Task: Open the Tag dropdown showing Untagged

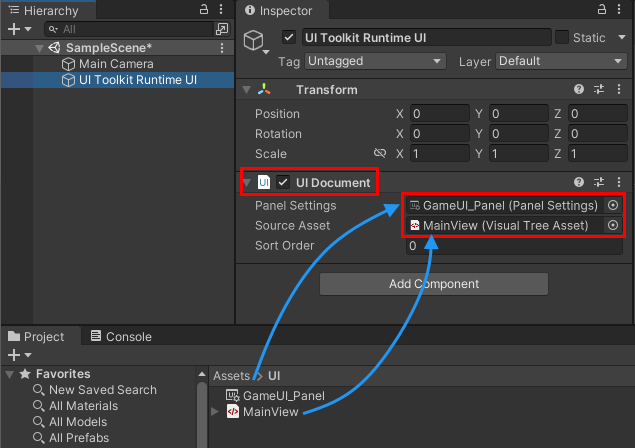Action: click(x=375, y=61)
